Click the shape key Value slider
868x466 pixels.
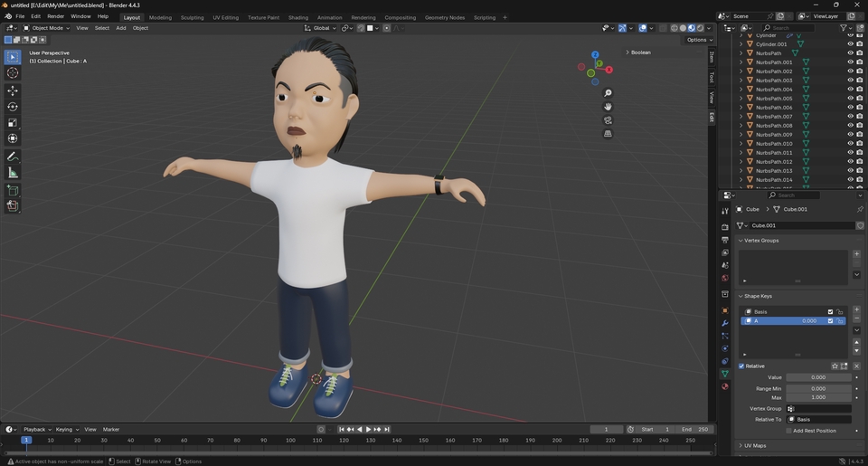coord(817,377)
